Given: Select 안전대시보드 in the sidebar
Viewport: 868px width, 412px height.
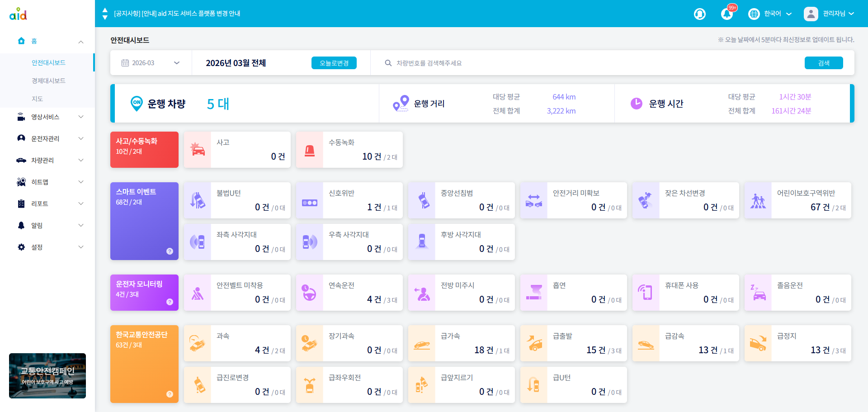Looking at the screenshot, I should pos(48,63).
